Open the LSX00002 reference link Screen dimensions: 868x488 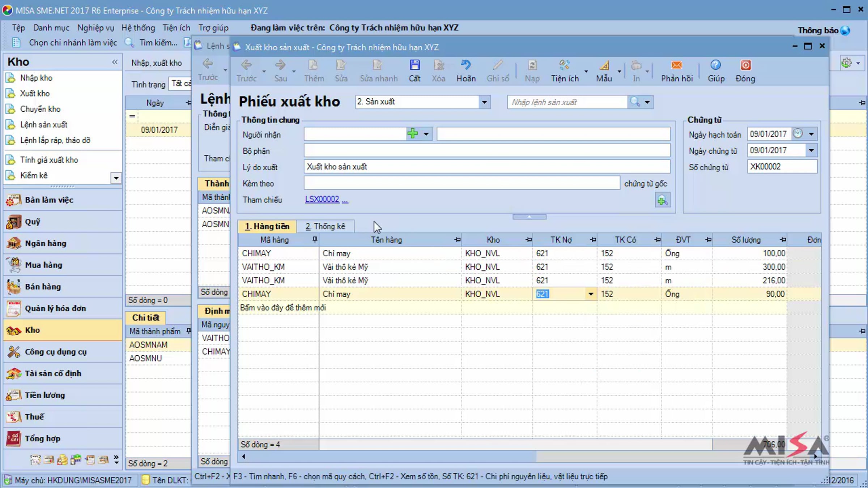[x=322, y=200]
